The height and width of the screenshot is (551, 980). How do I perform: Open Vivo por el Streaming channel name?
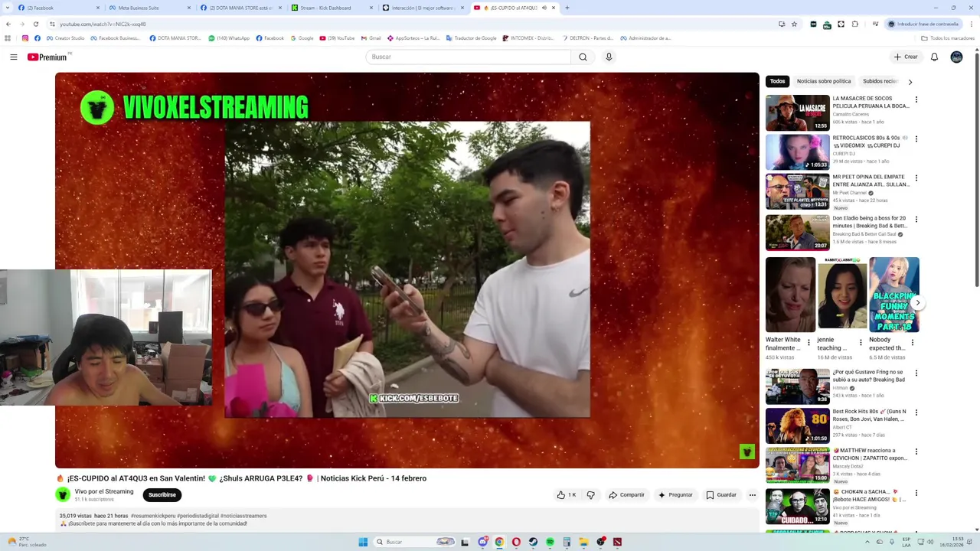104,491
